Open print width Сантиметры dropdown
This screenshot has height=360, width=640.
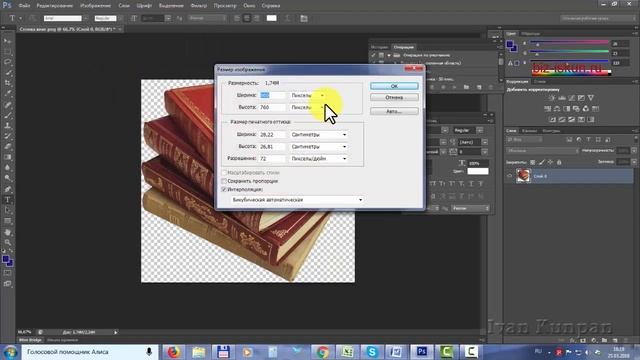pyautogui.click(x=319, y=134)
